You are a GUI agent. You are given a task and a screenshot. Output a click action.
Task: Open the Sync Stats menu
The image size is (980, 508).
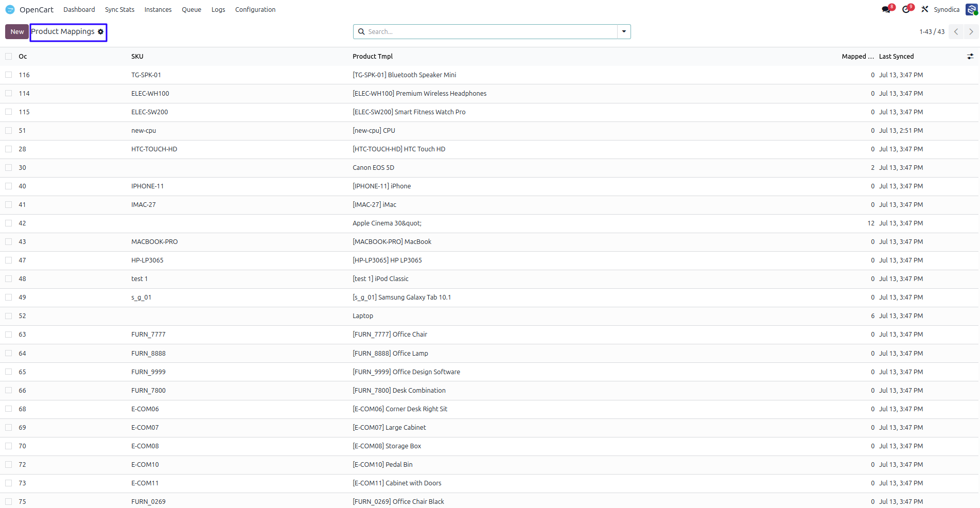[x=119, y=10]
